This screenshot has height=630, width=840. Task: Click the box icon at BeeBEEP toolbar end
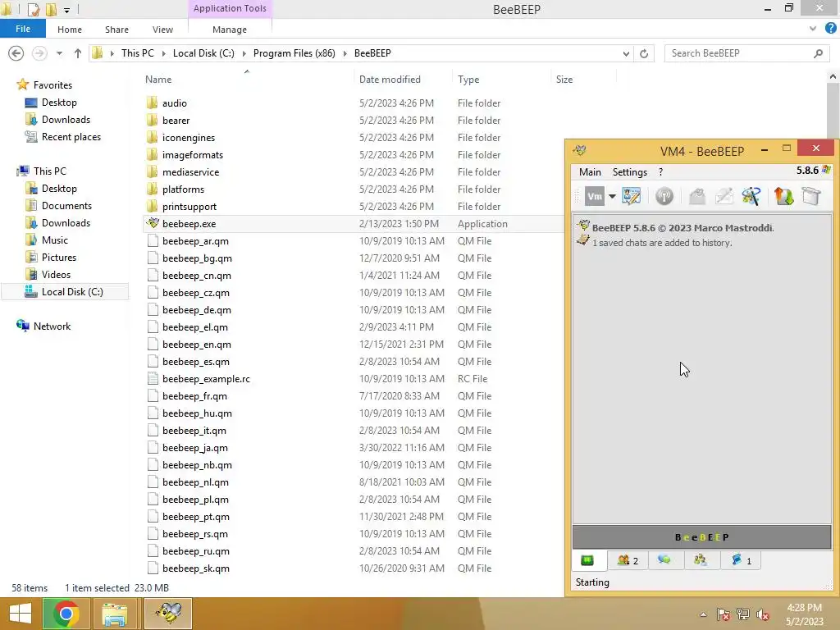(811, 197)
